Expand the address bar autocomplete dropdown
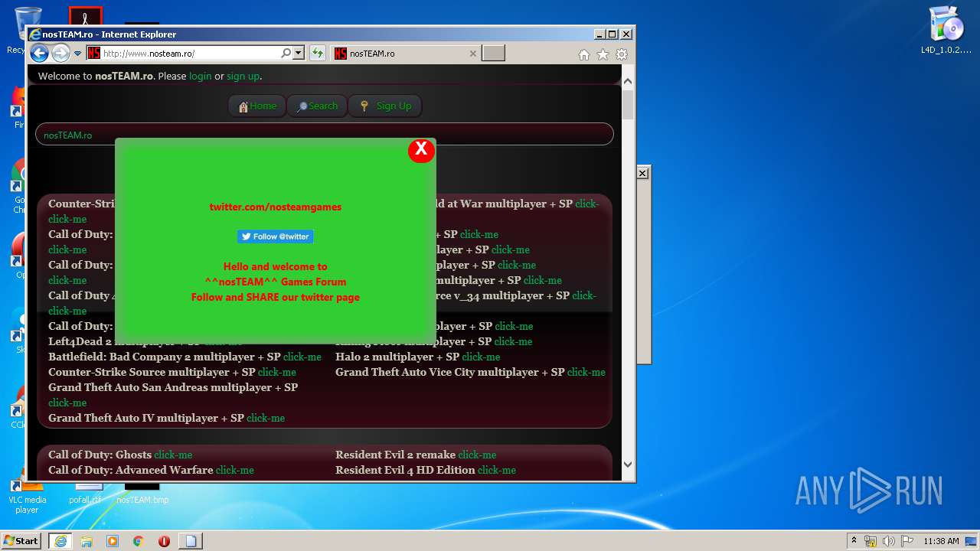This screenshot has height=551, width=980. pos(299,54)
